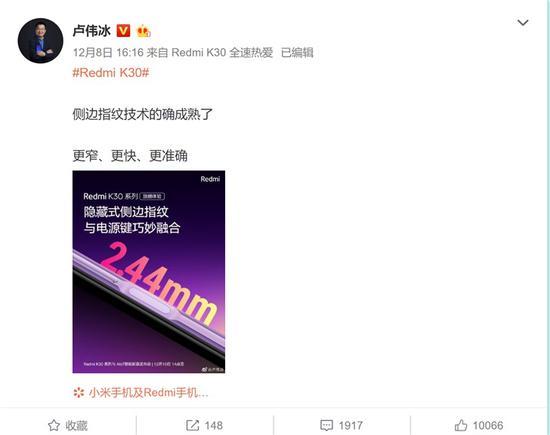Open the 卢伟冰 username link
Viewport: 550px width, 435px height.
pyautogui.click(x=92, y=31)
